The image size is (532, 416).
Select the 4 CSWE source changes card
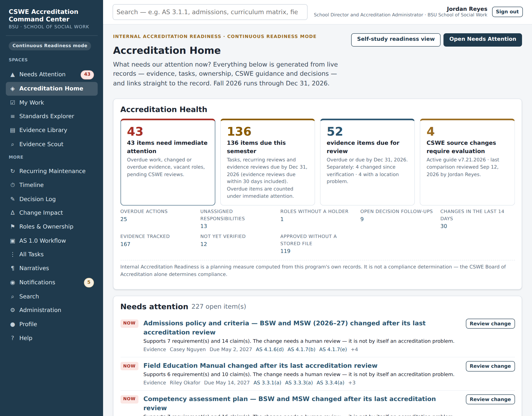467,162
